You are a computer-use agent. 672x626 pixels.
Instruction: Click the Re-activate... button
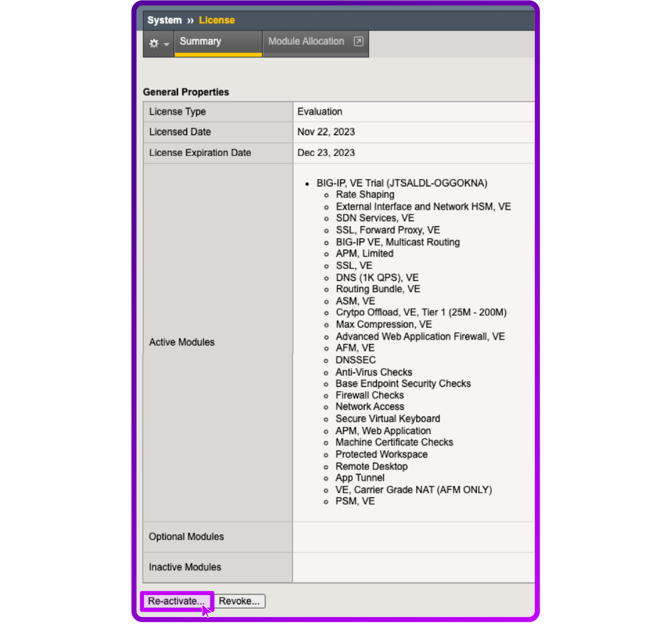coord(176,601)
